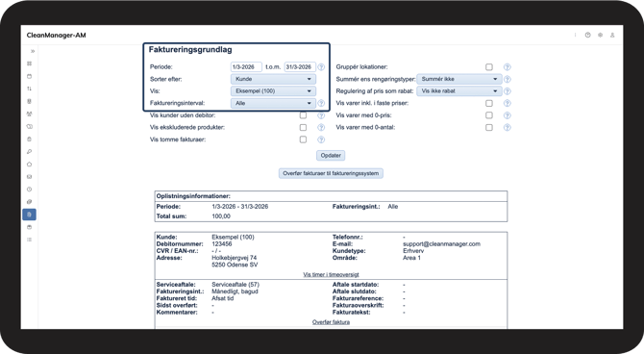644x354 pixels.
Task: Click the Kundetype value Erhverv
Action: pos(413,251)
